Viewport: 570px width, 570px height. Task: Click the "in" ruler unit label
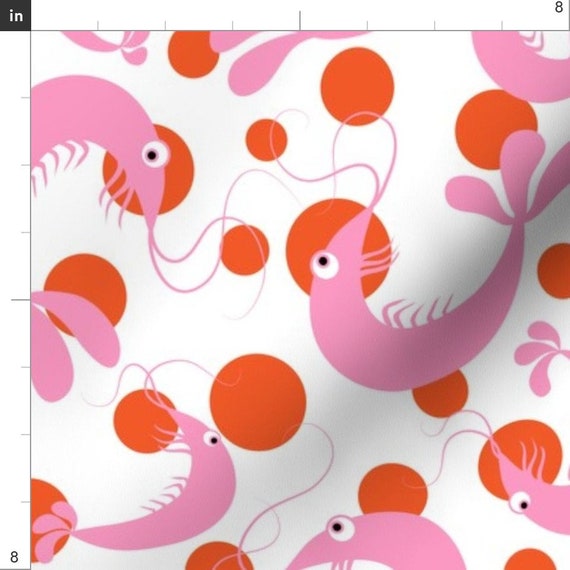[x=15, y=15]
